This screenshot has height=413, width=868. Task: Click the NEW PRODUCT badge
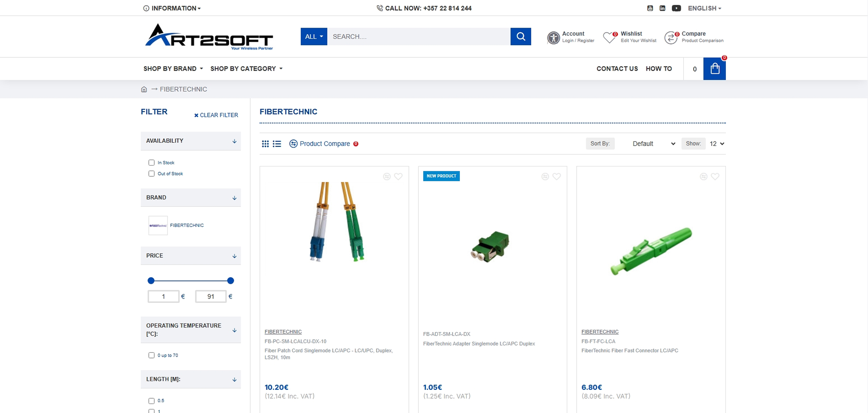(441, 176)
